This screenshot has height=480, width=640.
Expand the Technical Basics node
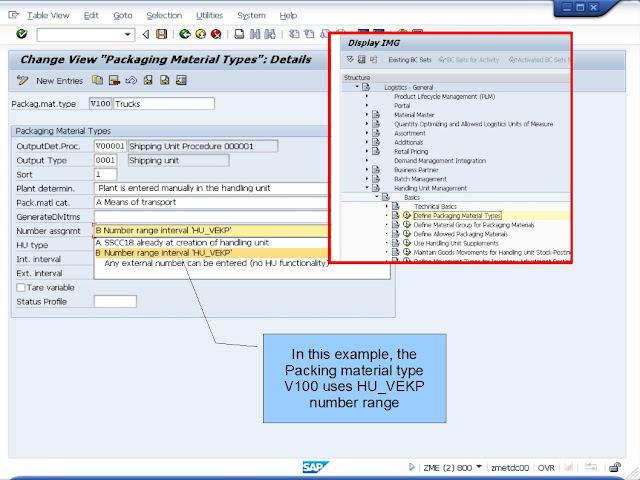[x=387, y=207]
